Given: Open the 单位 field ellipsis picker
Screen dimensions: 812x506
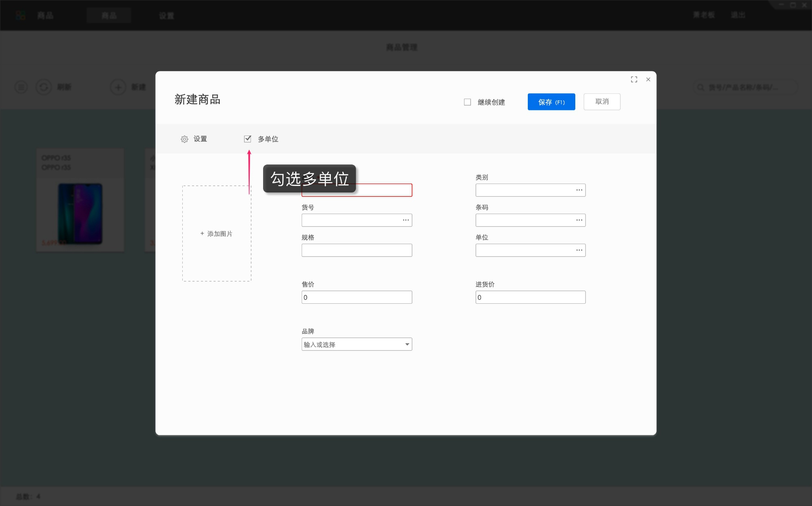Looking at the screenshot, I should click(x=579, y=250).
